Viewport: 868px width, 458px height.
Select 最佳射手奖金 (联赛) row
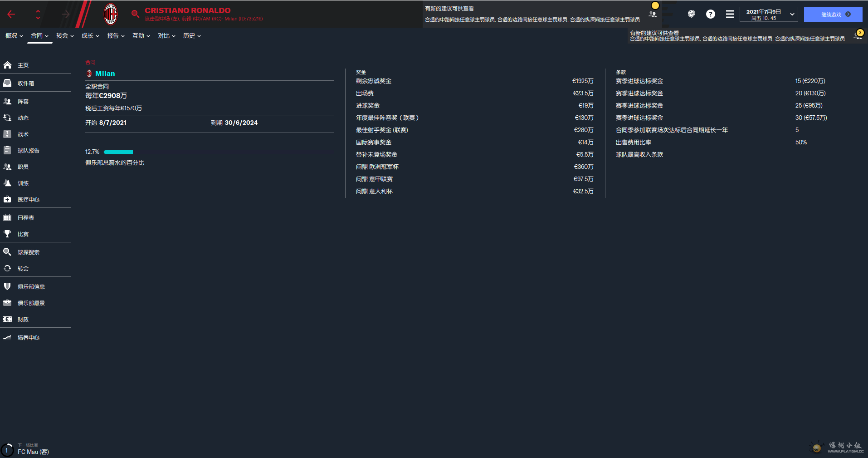tap(475, 130)
